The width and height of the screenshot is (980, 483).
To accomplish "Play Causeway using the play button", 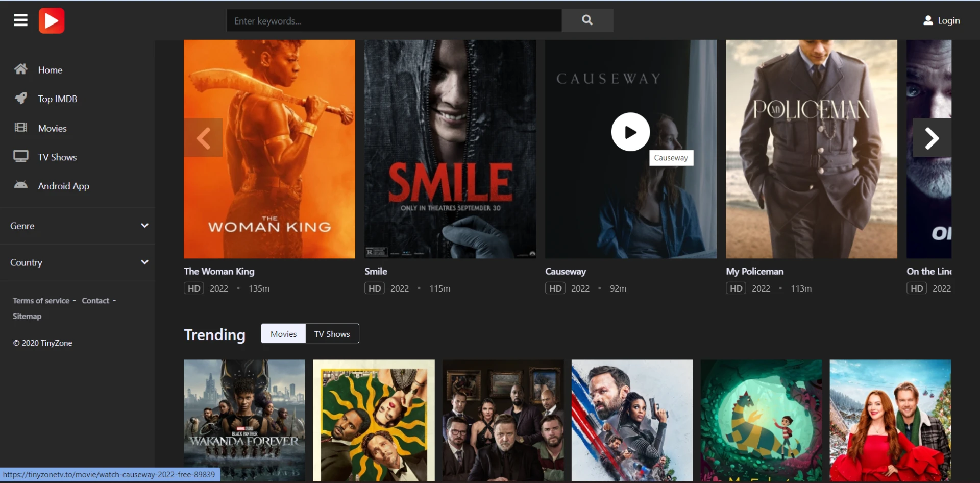I will 630,132.
